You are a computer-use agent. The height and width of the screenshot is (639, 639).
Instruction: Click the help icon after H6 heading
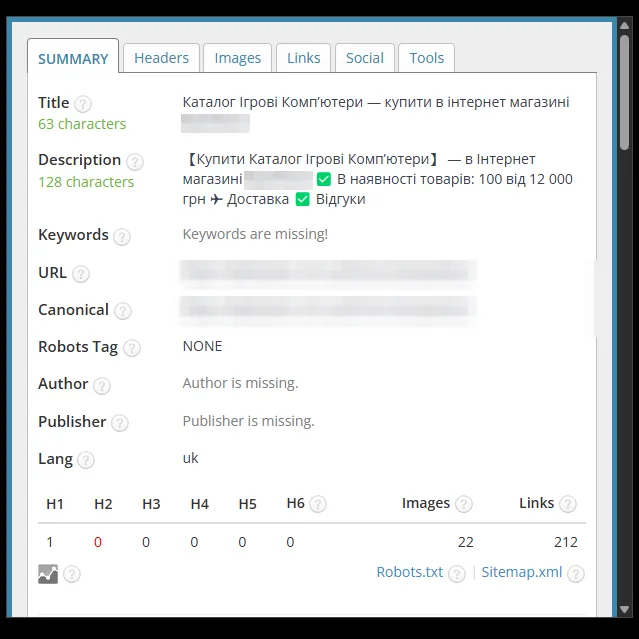click(x=318, y=504)
